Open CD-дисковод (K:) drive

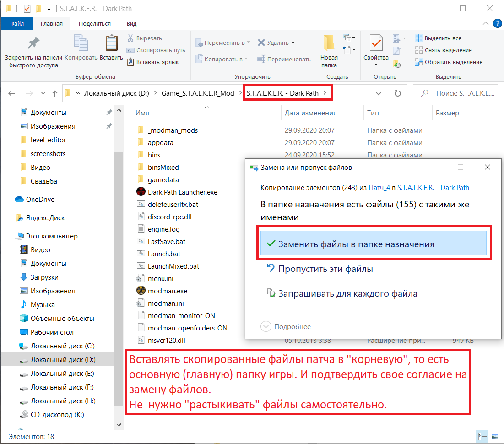[52, 414]
